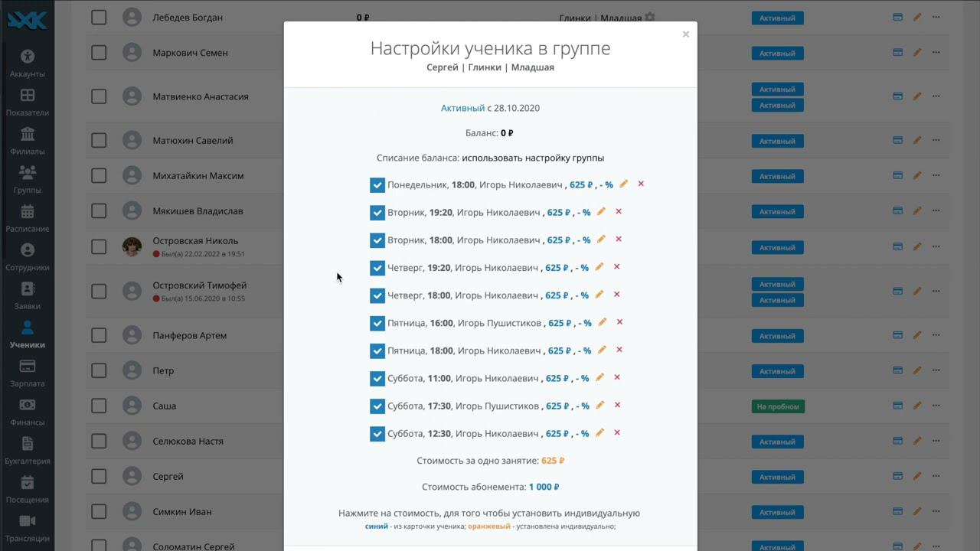Remove the Вторник 19:20 lesson entry

click(619, 211)
